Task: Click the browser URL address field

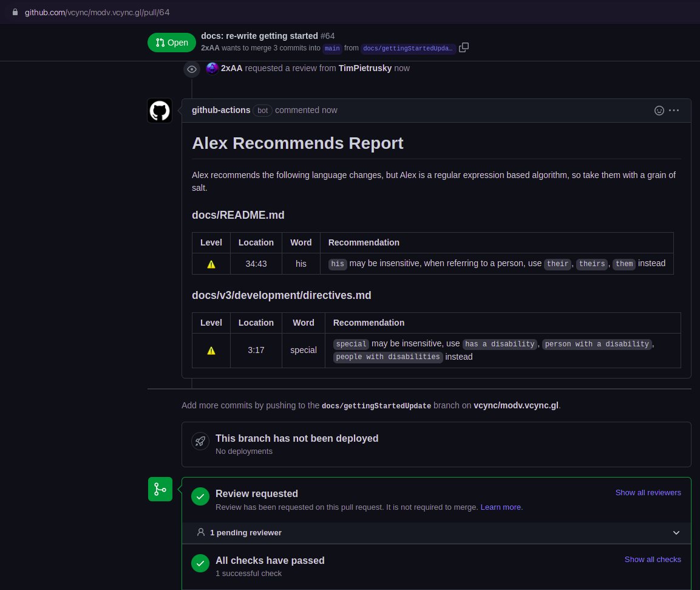Action: click(x=350, y=12)
